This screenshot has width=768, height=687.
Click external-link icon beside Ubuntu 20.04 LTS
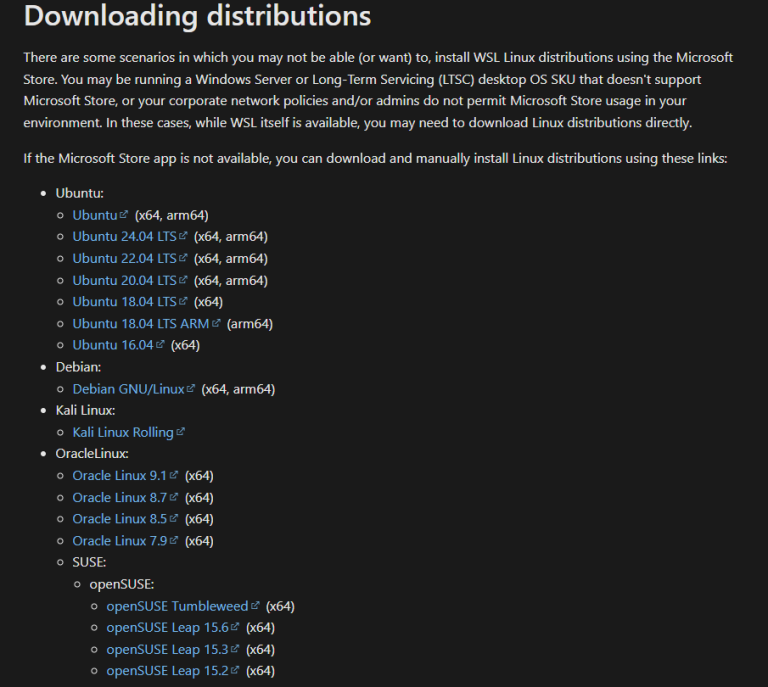tap(183, 280)
